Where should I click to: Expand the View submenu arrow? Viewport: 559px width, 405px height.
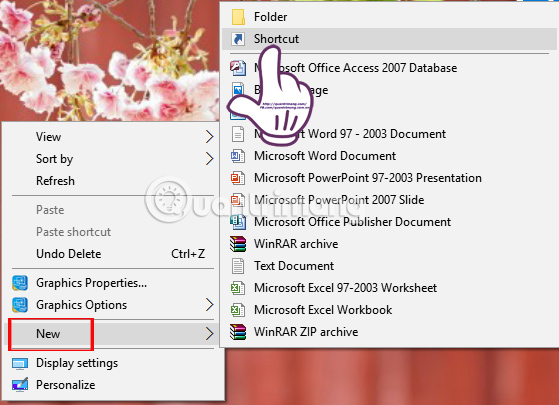click(210, 137)
